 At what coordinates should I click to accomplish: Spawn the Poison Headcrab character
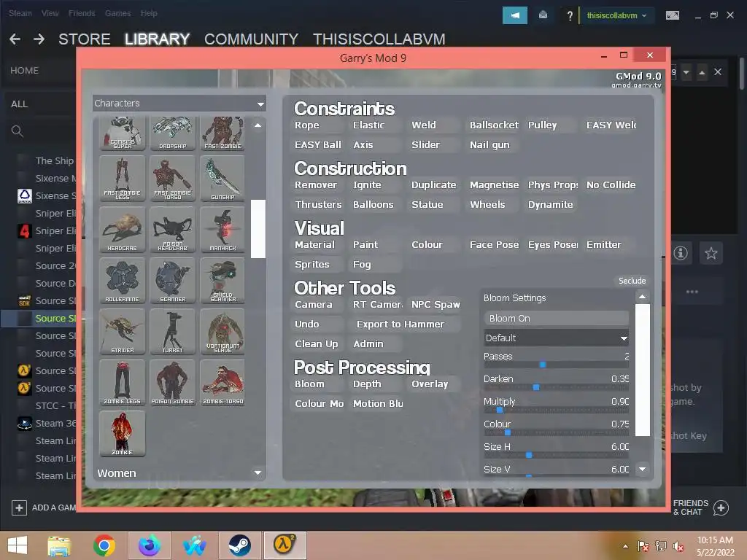172,230
